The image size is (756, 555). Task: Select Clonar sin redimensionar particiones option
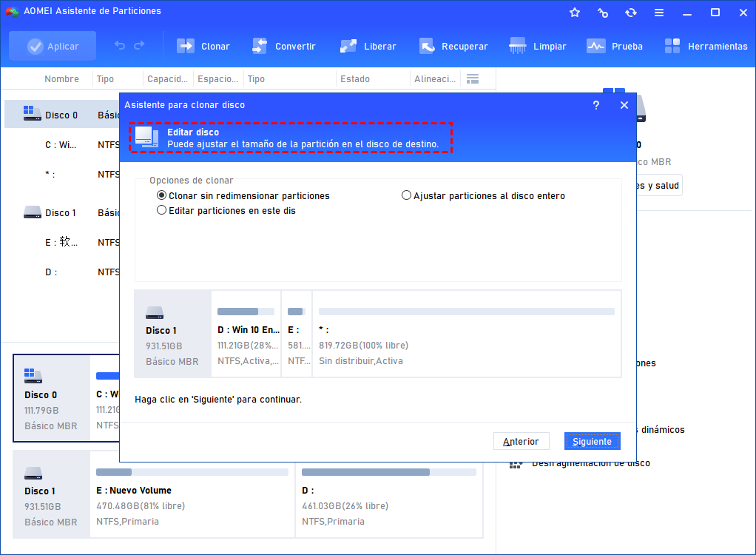[162, 196]
